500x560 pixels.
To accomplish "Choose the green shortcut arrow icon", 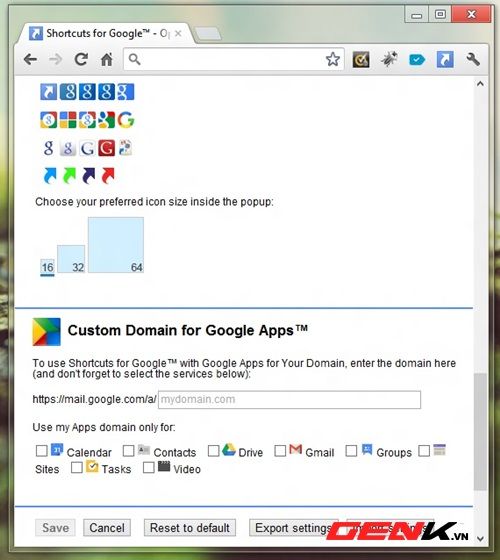I will (69, 175).
